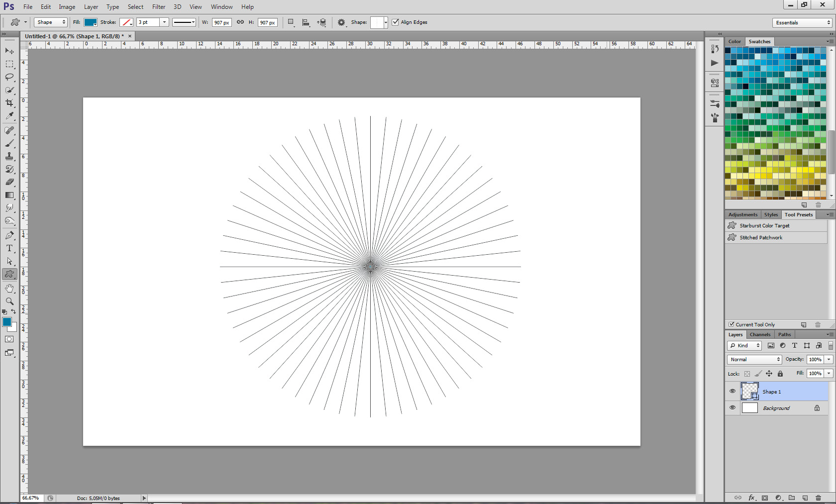
Task: Toggle lock all for layer
Action: click(780, 374)
